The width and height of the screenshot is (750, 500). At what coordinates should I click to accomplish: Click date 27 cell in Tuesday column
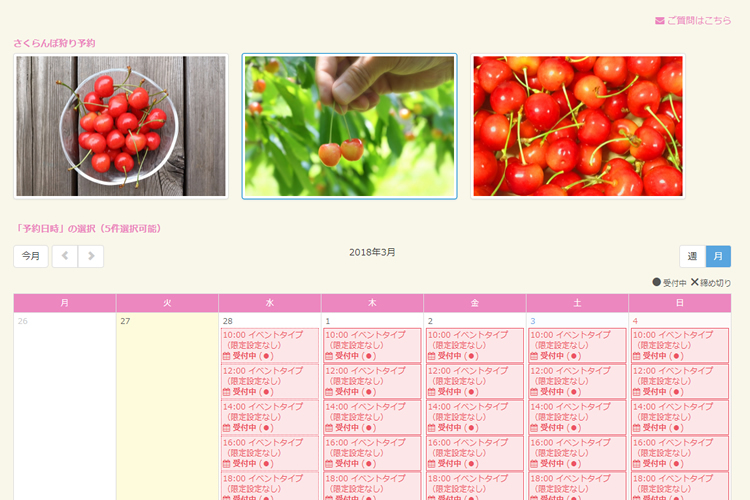pyautogui.click(x=167, y=400)
